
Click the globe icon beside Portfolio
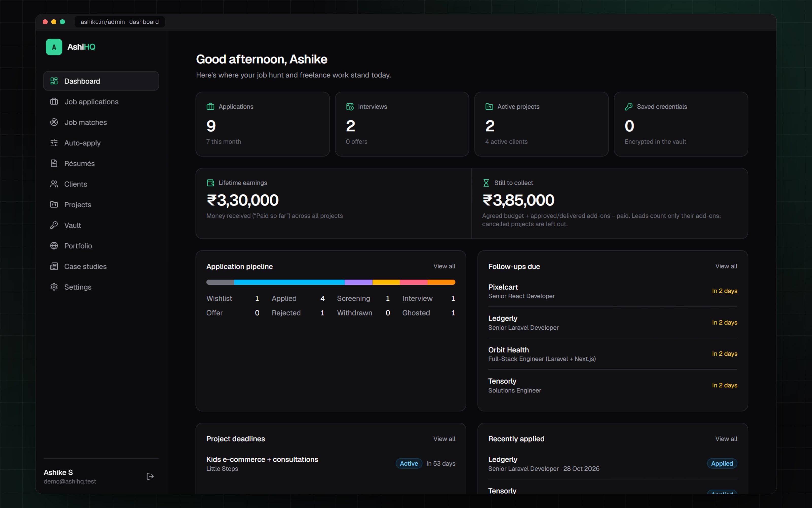[x=54, y=246]
